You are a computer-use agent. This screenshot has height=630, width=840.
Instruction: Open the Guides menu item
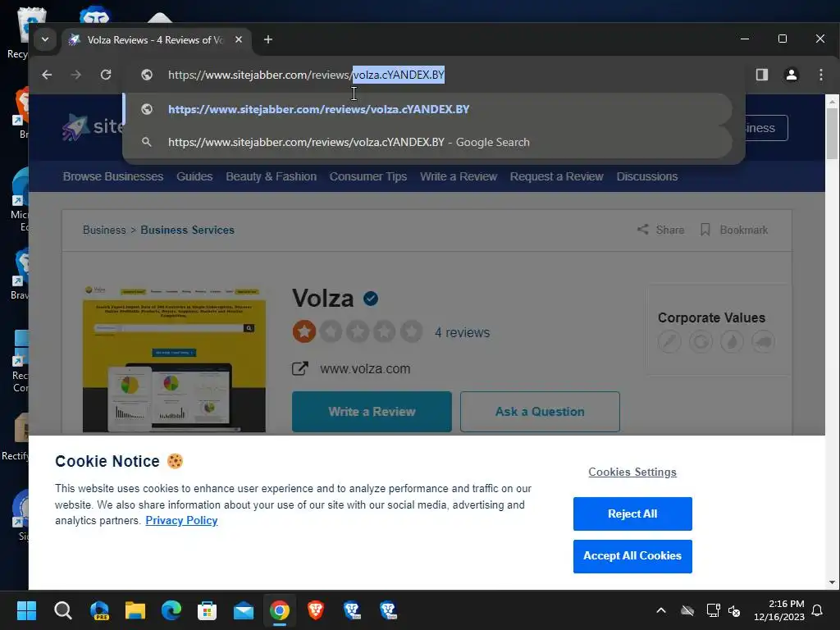click(194, 176)
